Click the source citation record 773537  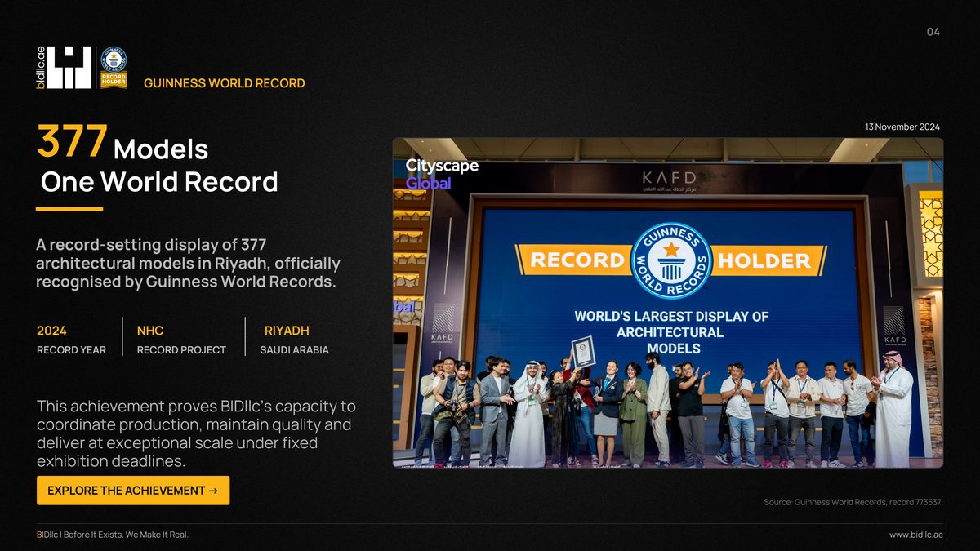pyautogui.click(x=853, y=502)
